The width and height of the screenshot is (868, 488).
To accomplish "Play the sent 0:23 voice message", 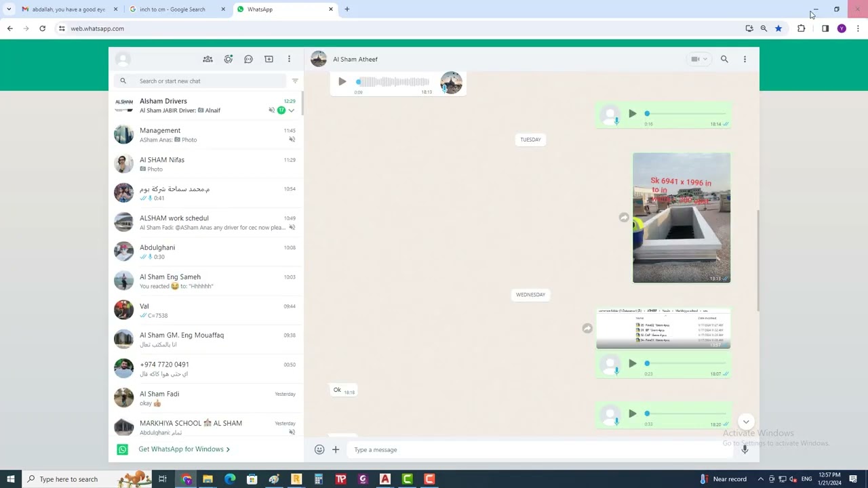I will (632, 363).
